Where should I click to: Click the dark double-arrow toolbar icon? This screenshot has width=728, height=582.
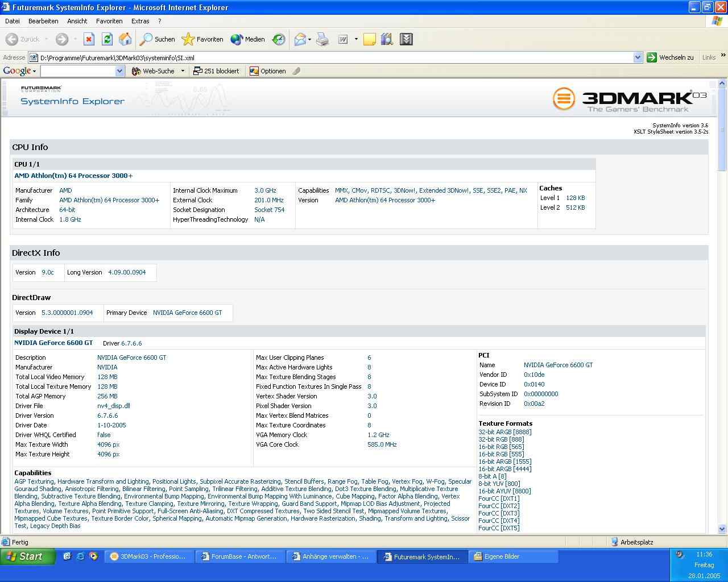coord(406,39)
